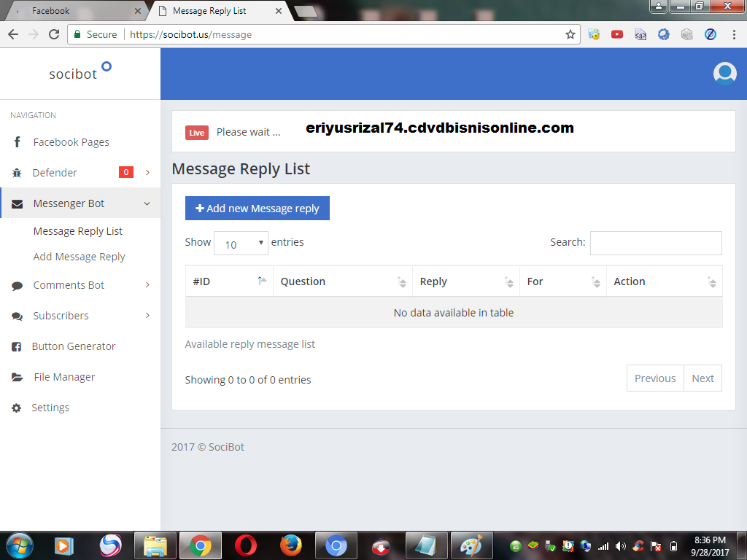Viewport: 747px width, 560px height.
Task: Click the Button Generator Facebook icon
Action: click(x=16, y=346)
